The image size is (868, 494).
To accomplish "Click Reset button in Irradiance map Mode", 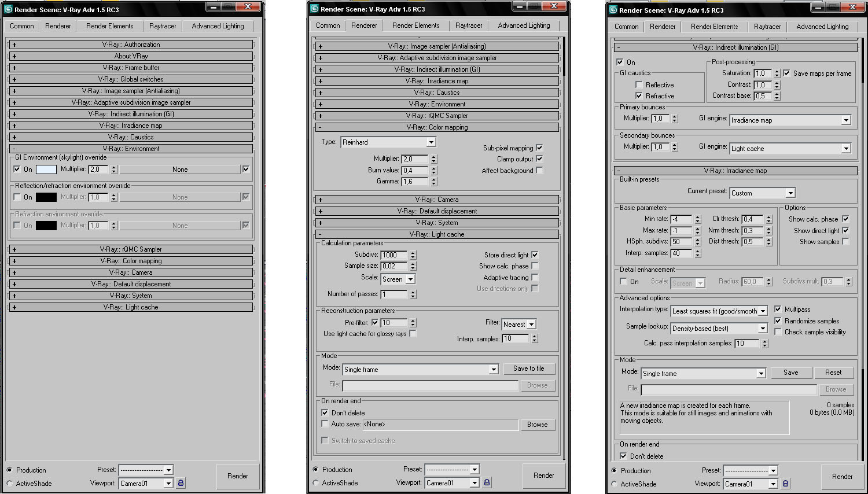I will pos(833,373).
